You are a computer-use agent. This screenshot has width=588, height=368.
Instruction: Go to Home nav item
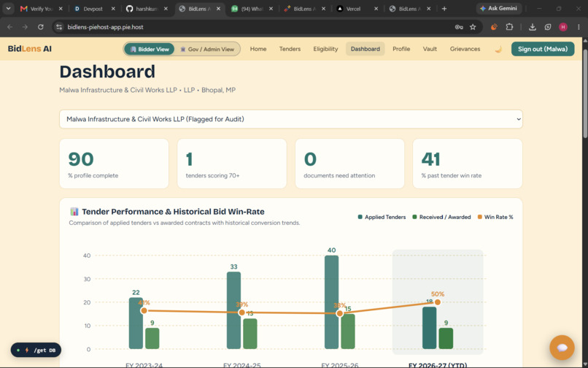[x=258, y=49]
